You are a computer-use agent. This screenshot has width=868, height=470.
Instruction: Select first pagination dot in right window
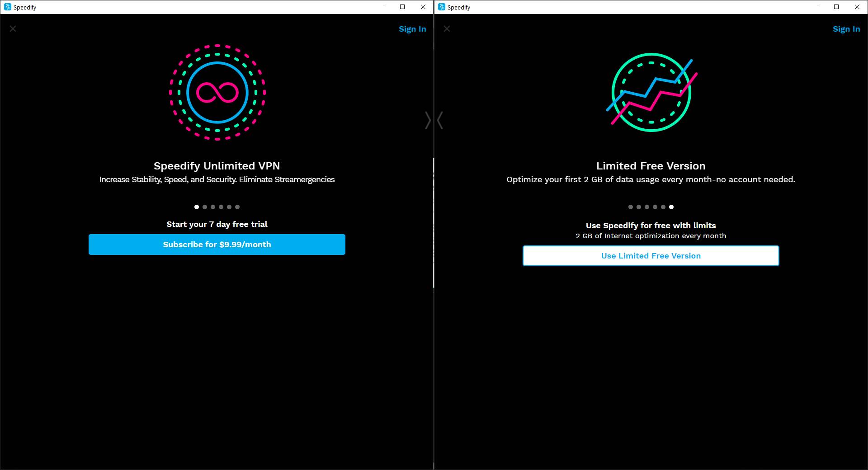point(631,207)
